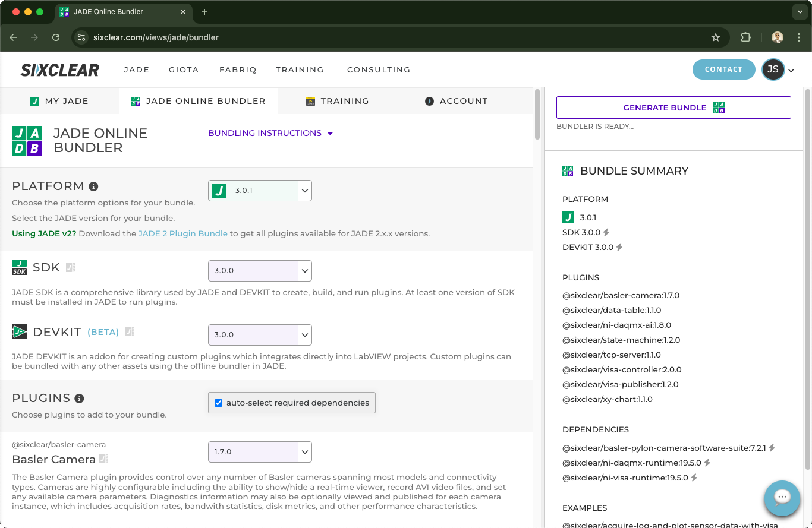Click @sixclear/xy-chart:1.1.0 in summary
The width and height of the screenshot is (812, 528).
608,399
